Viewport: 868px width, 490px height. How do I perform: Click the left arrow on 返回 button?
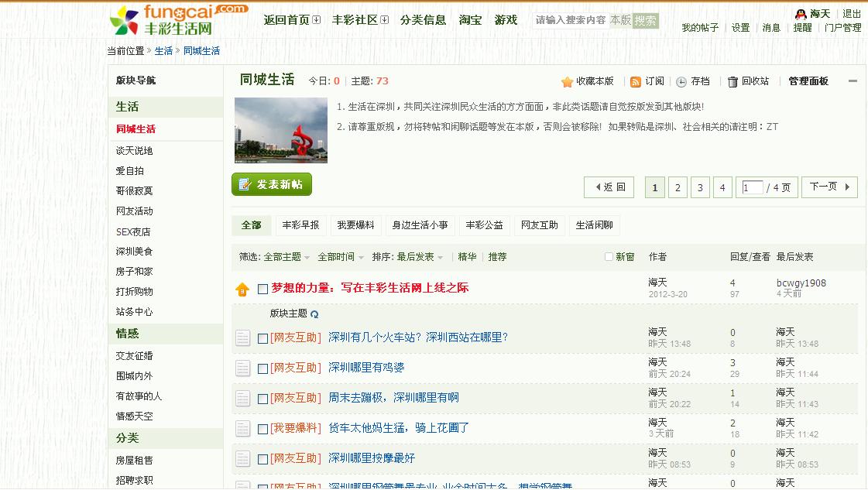pyautogui.click(x=598, y=187)
